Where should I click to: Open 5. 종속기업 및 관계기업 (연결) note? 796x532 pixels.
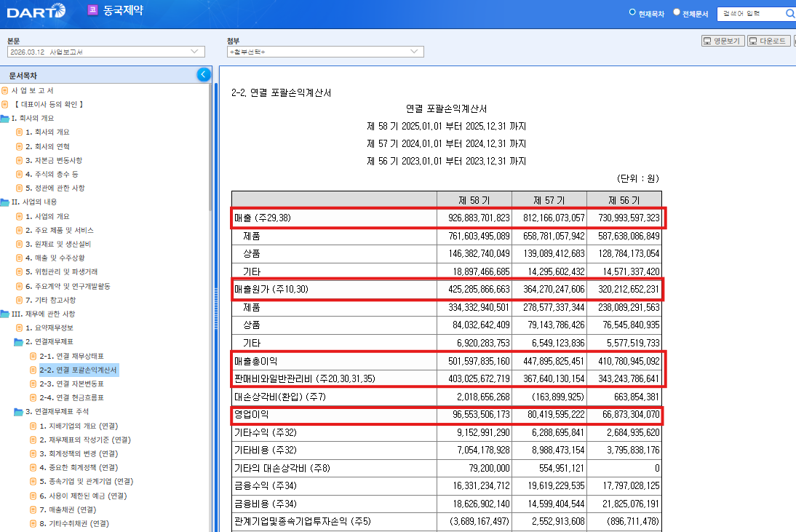(x=87, y=482)
